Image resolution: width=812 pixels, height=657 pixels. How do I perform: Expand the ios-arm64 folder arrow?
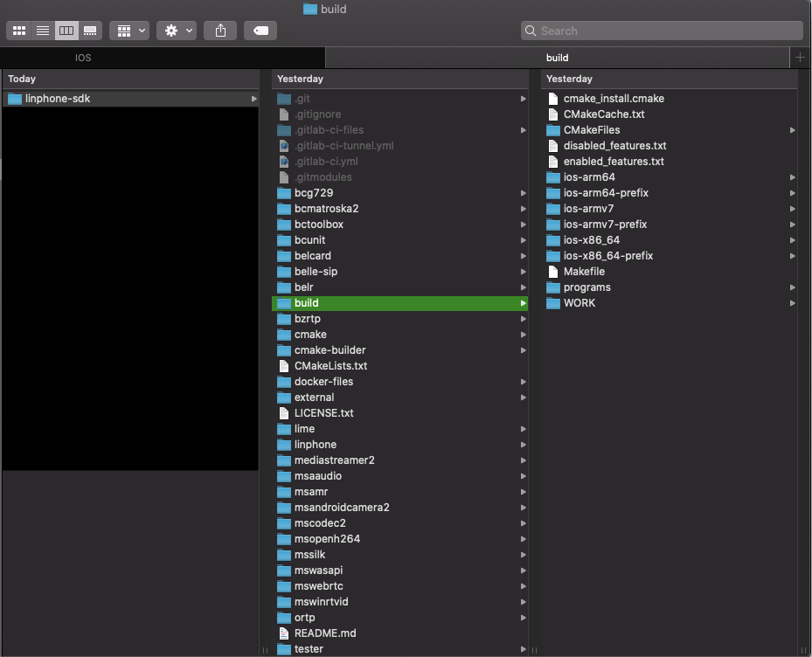pyautogui.click(x=792, y=177)
